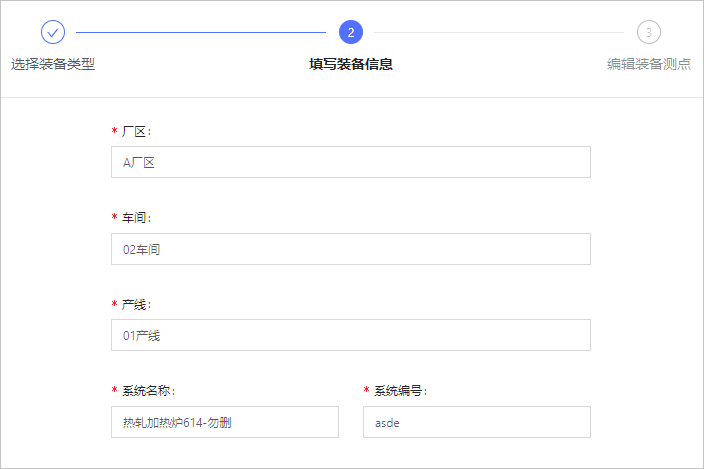Open the 编辑装备测点 step label
The height and width of the screenshot is (469, 704).
(648, 64)
